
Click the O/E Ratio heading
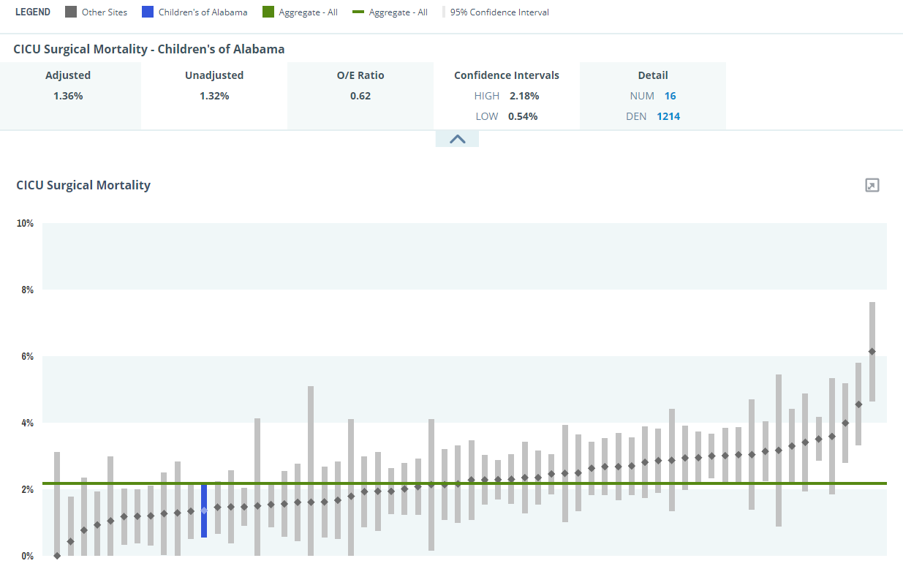tap(360, 75)
